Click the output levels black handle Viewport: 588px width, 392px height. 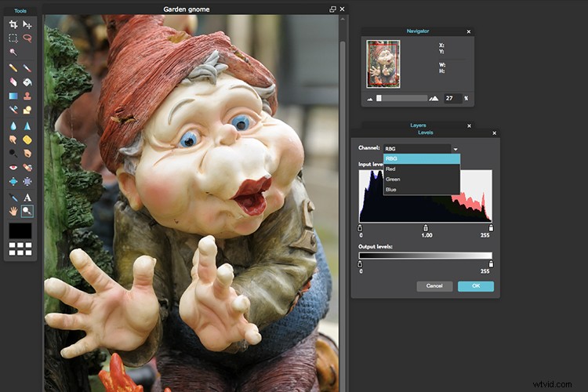point(360,264)
